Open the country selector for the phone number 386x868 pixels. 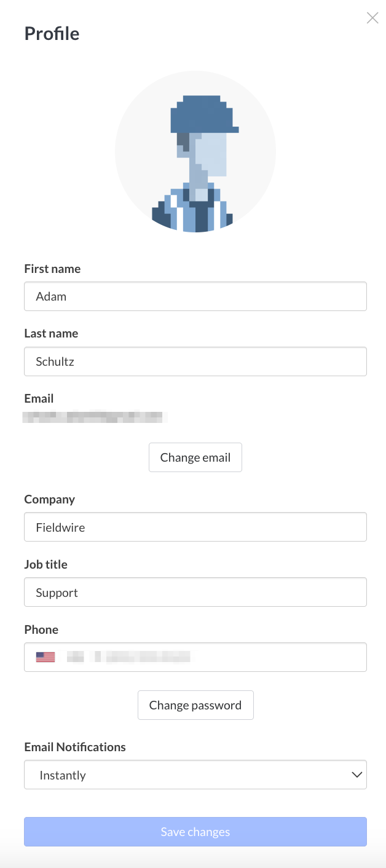(45, 657)
